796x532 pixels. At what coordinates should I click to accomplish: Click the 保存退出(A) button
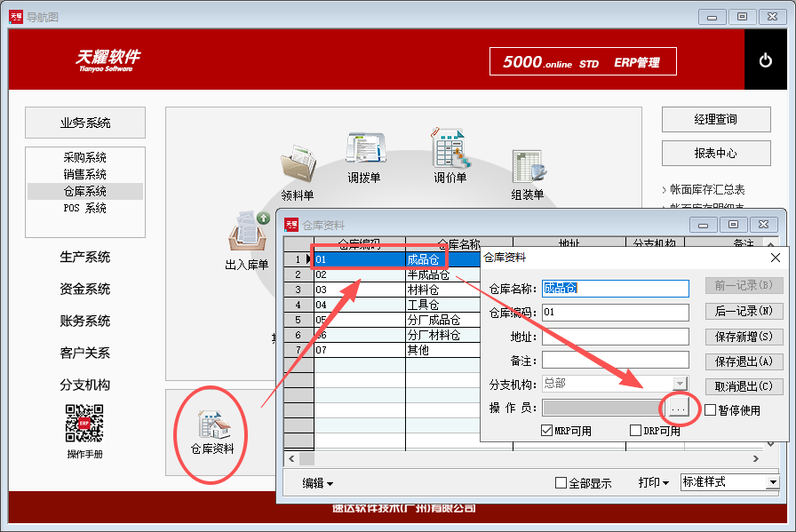(x=744, y=361)
